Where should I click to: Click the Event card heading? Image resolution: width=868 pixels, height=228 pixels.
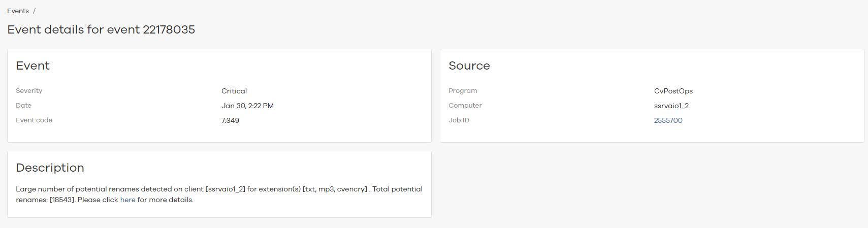(33, 66)
